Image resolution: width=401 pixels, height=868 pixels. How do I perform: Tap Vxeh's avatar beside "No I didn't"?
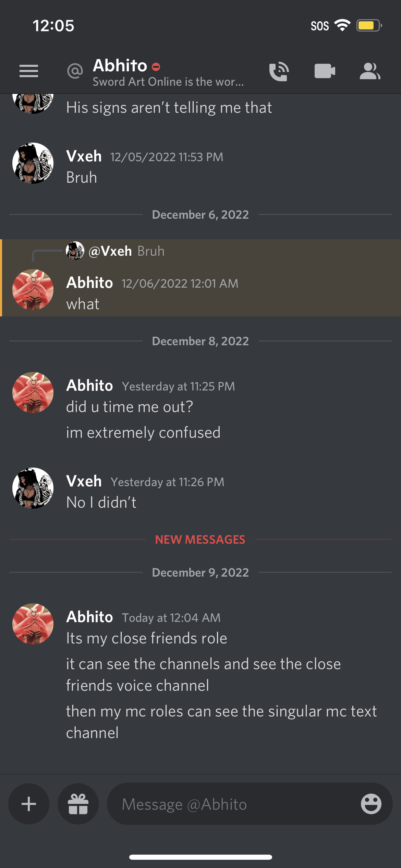pyautogui.click(x=33, y=488)
